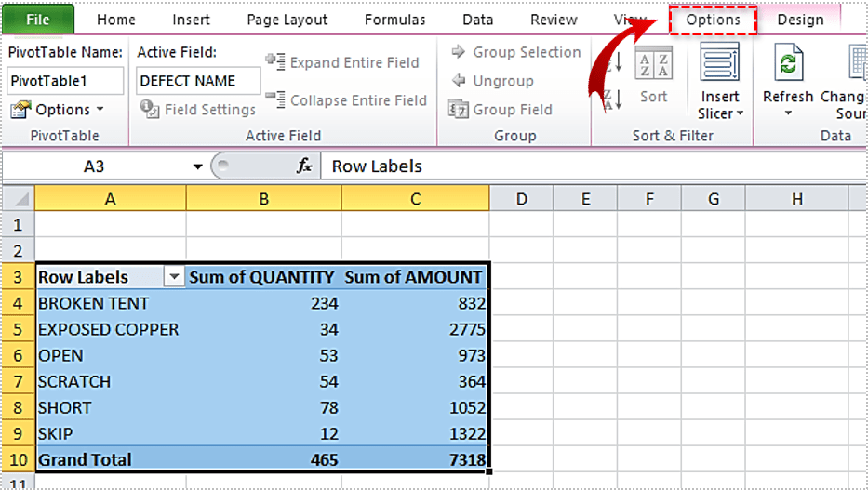Click the PivotTable Name input field
Viewport: 868px width, 490px height.
click(x=65, y=81)
